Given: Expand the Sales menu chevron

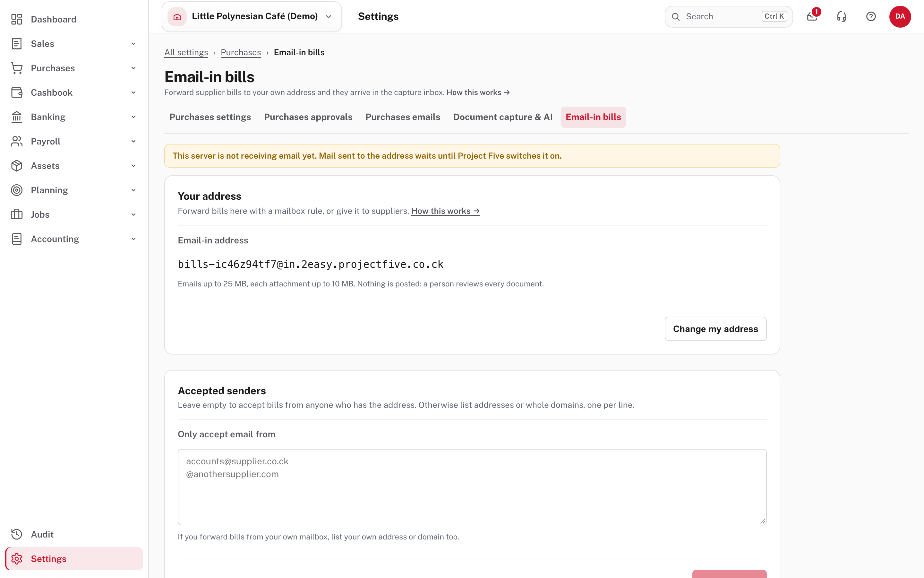Looking at the screenshot, I should coord(133,44).
